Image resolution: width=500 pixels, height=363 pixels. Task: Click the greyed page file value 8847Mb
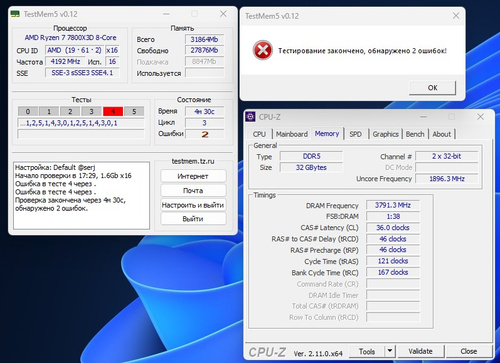tap(204, 62)
